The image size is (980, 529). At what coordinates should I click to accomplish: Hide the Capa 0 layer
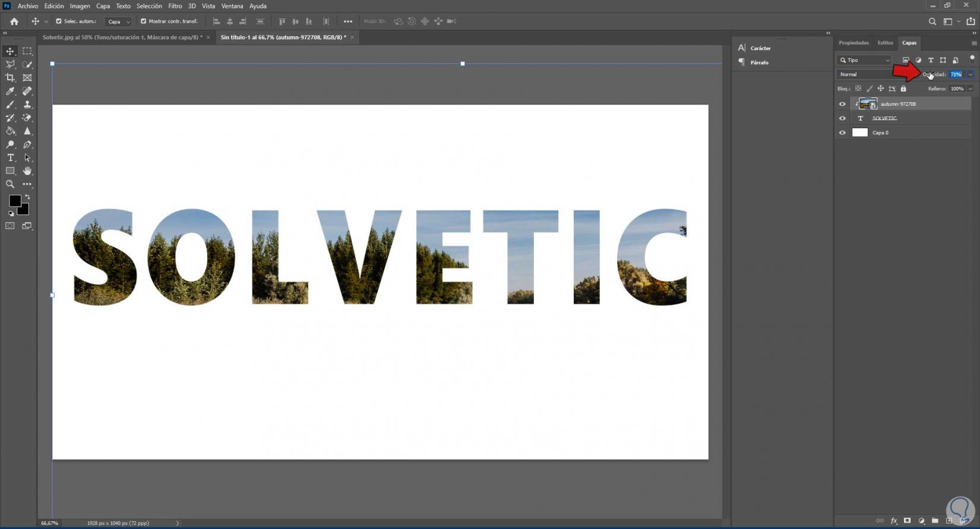click(x=842, y=133)
